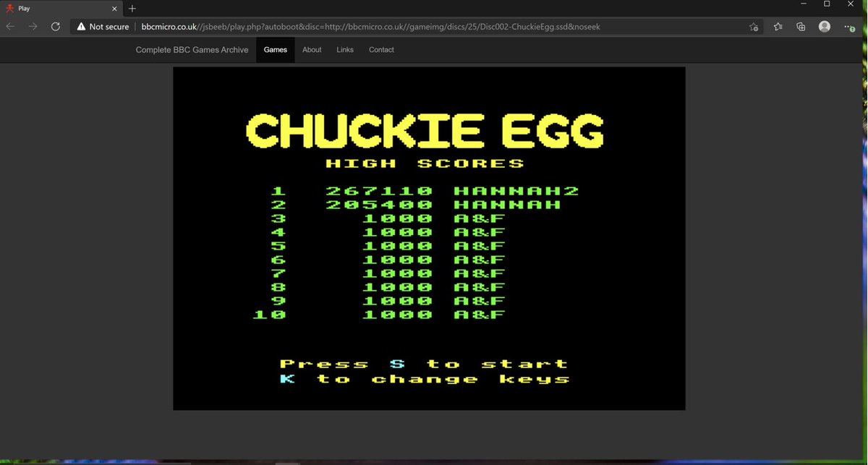Minimize the browser window
Screen dimensions: 868x465
click(x=803, y=4)
